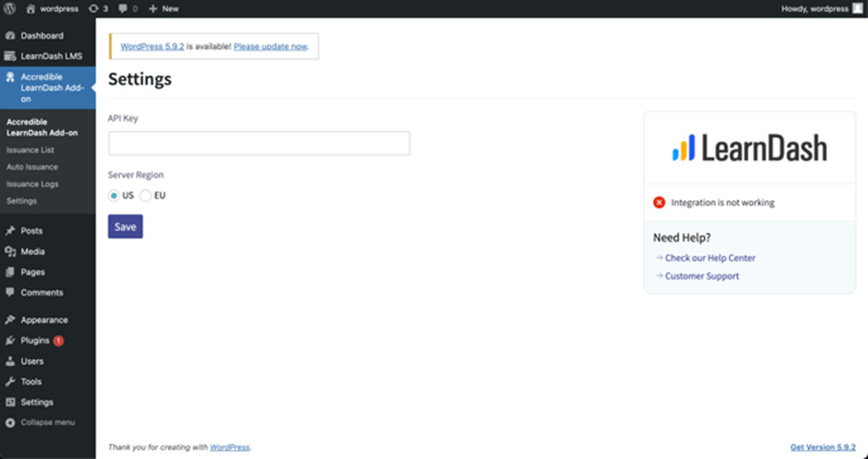Image resolution: width=868 pixels, height=459 pixels.
Task: Open the bold Accredible LearnDash Add-on submenu
Action: (x=42, y=127)
